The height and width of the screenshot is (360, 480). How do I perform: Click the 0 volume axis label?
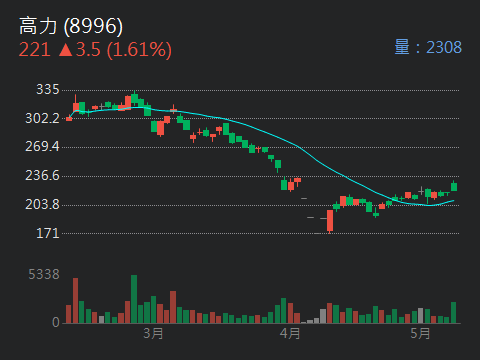[56, 322]
